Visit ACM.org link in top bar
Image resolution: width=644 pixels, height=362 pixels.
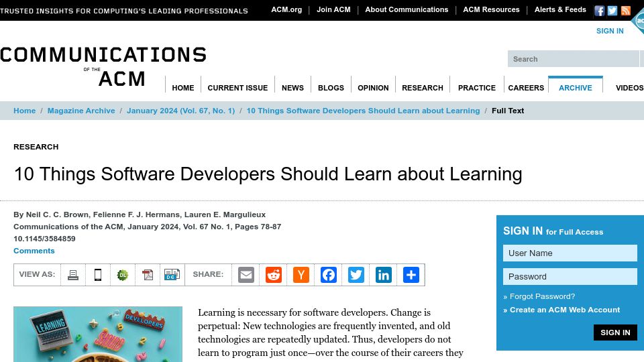pyautogui.click(x=286, y=9)
